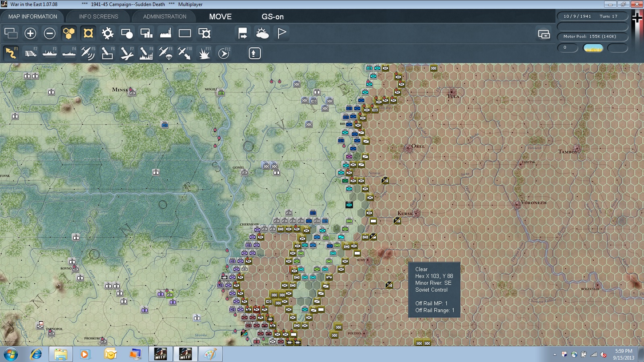Zoom in the map with plus icon
Viewport: 644px width, 362px height.
tap(30, 33)
